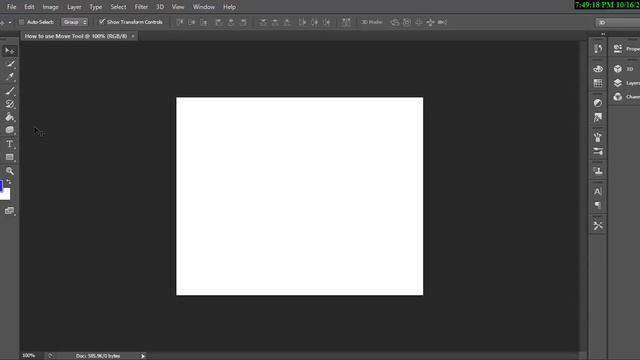Select the History Brush tool
The width and height of the screenshot is (640, 360).
coord(10,104)
